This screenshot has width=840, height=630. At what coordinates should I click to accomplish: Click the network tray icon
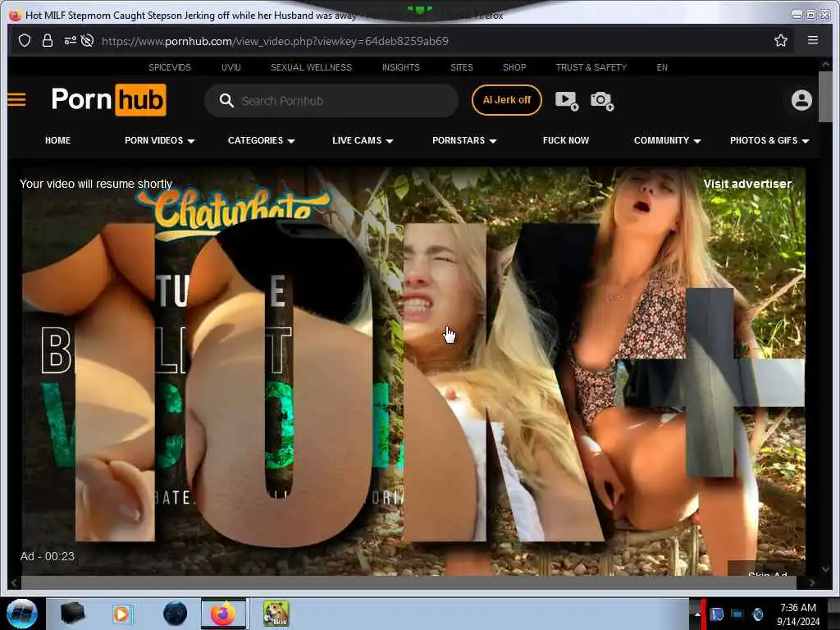[x=737, y=614]
